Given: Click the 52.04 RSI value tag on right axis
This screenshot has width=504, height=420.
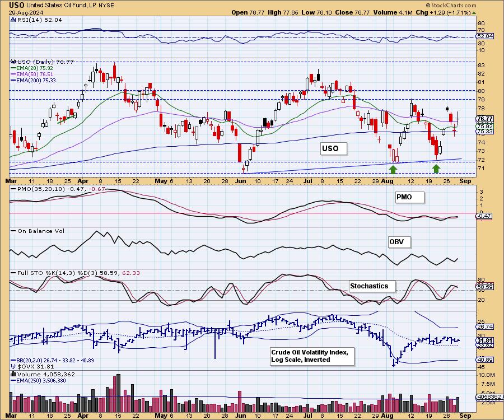Looking at the screenshot, I should [484, 36].
